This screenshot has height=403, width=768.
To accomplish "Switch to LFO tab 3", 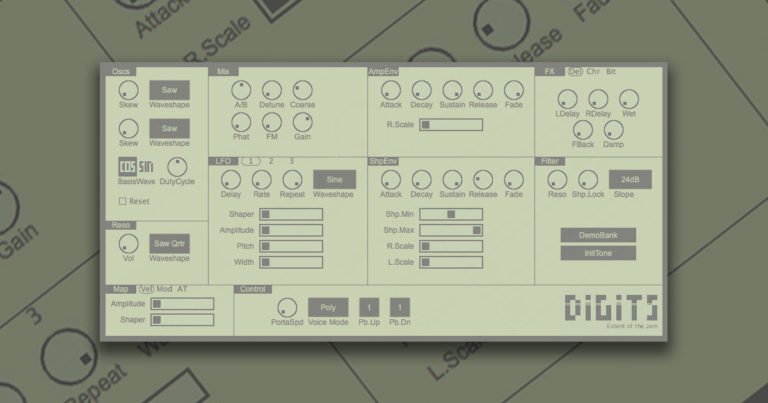I will tap(291, 161).
